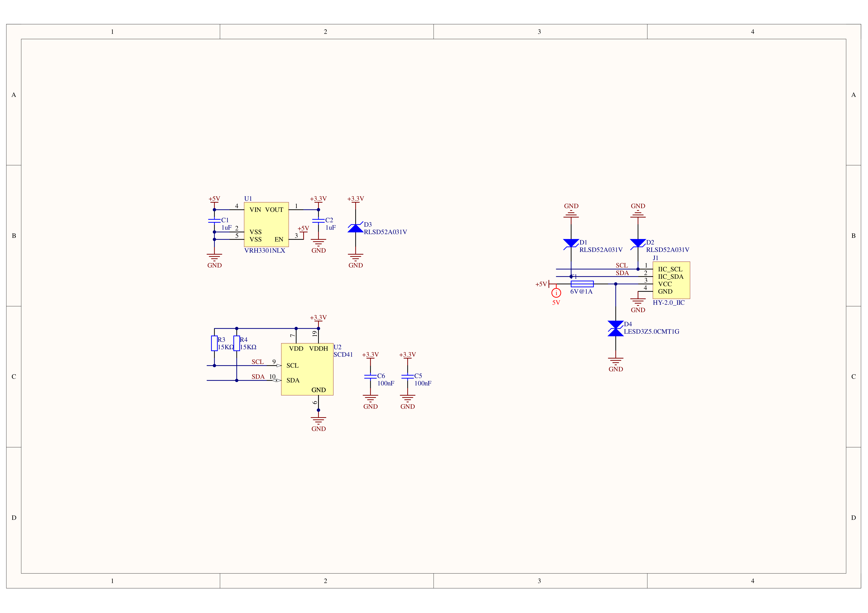
Task: Click the VRH3301NLX part name text
Action: (265, 251)
